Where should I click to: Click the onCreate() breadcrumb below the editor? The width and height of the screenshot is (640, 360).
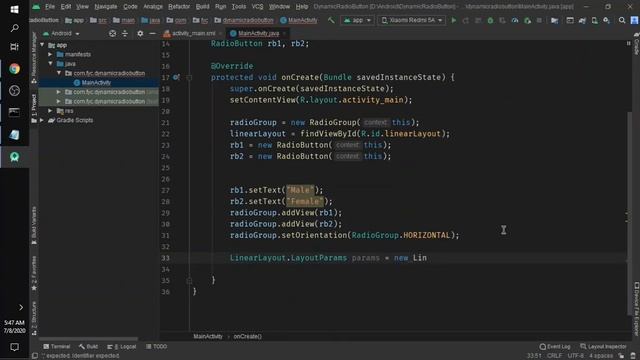247,336
